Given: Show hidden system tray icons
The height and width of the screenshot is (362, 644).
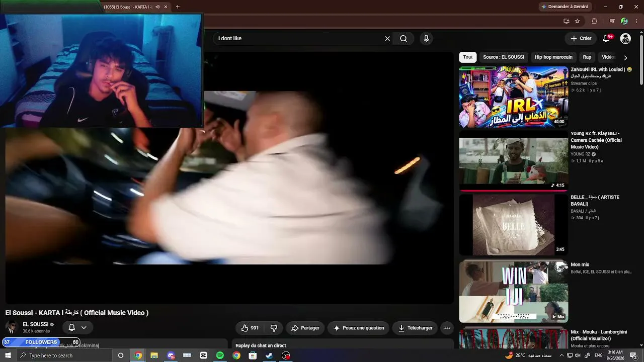Looking at the screenshot, I should [561, 355].
